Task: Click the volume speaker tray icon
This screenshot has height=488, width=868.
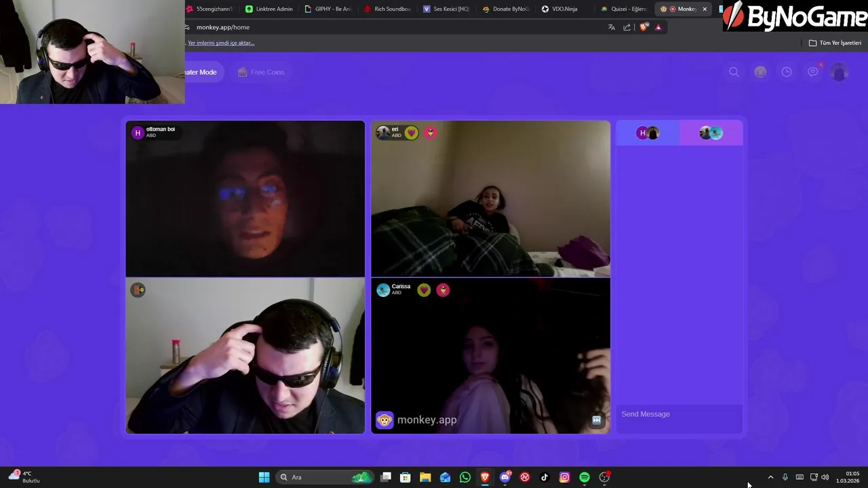Action: (x=825, y=477)
